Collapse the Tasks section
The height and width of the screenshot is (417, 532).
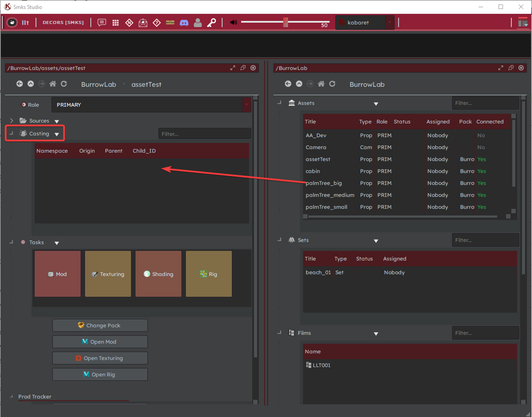11,242
